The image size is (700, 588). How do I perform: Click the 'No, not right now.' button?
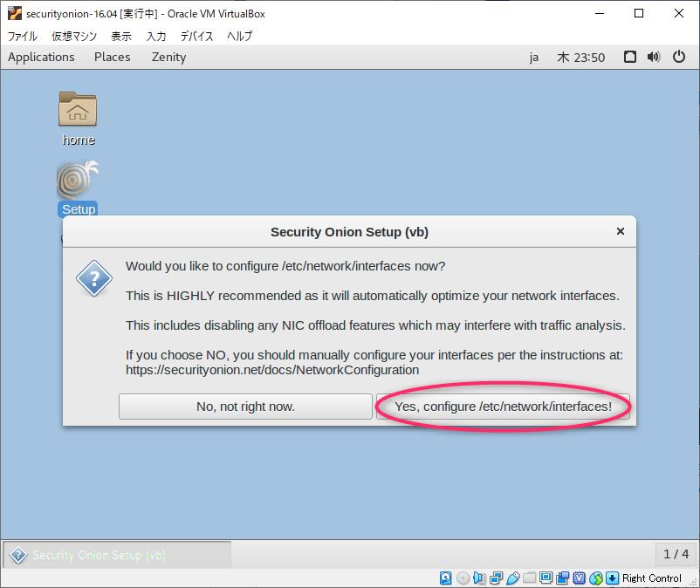(x=245, y=407)
